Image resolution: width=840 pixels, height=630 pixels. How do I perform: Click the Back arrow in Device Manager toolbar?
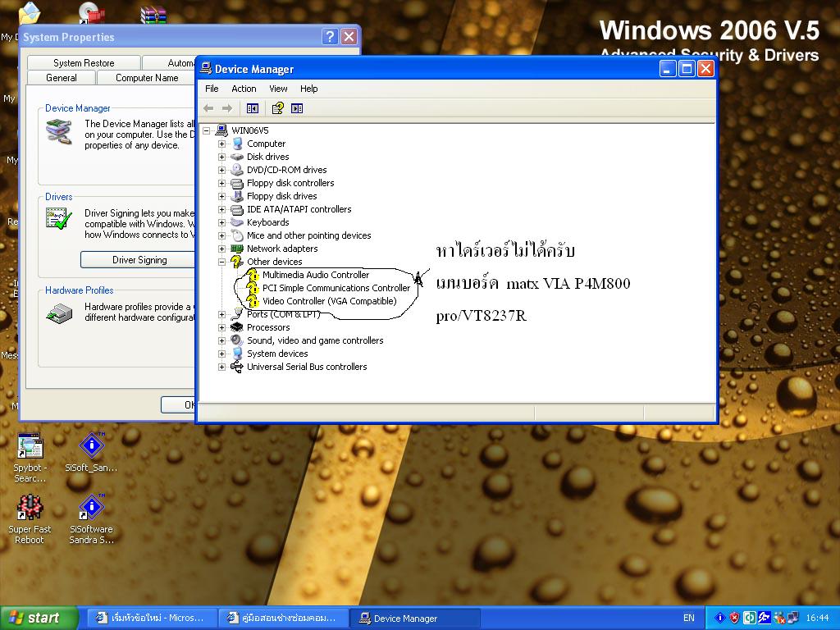(x=208, y=108)
